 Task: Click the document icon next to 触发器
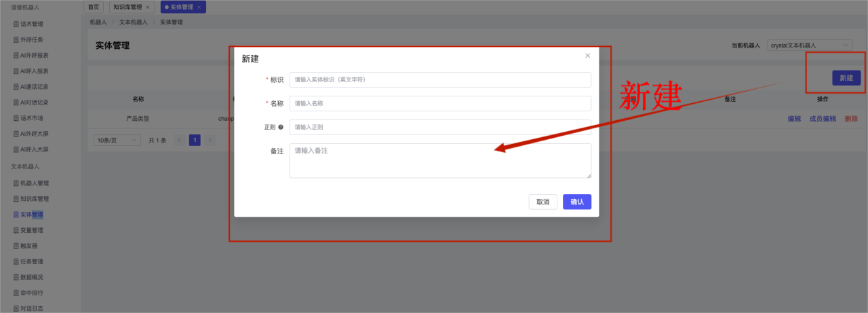(16, 246)
